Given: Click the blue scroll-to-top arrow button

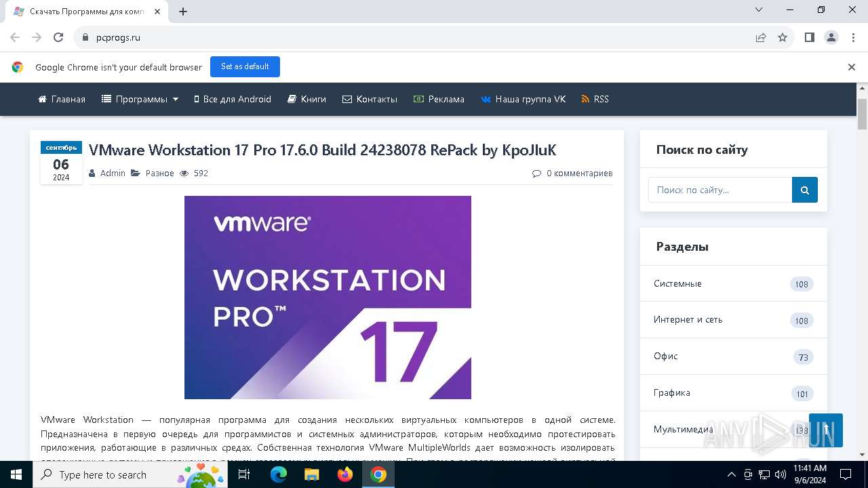Looking at the screenshot, I should pyautogui.click(x=826, y=430).
